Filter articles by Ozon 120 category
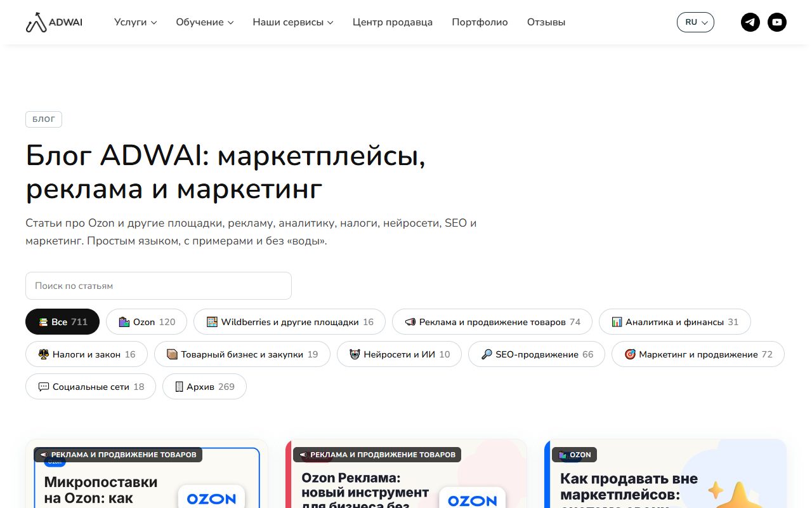This screenshot has height=508, width=812. coord(147,322)
